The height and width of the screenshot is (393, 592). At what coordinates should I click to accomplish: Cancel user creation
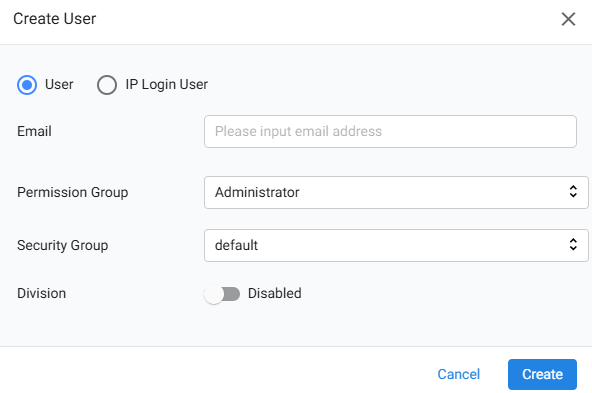tap(458, 374)
